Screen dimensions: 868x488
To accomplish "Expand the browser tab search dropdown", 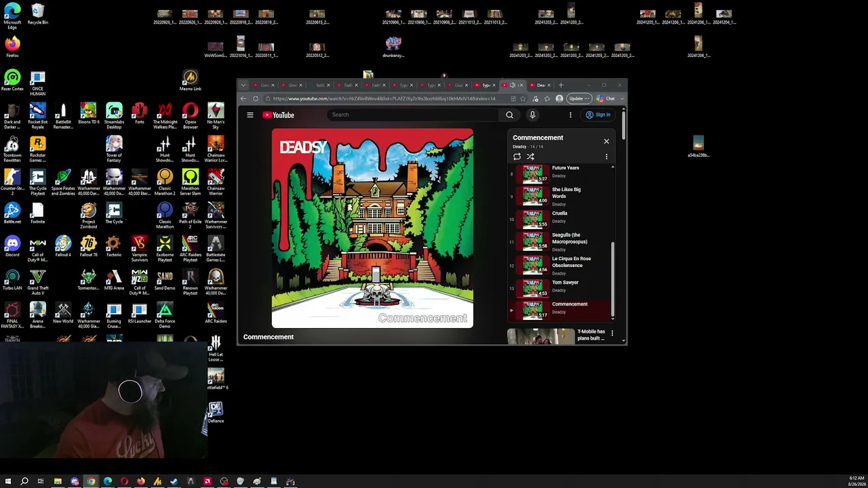I will (243, 85).
